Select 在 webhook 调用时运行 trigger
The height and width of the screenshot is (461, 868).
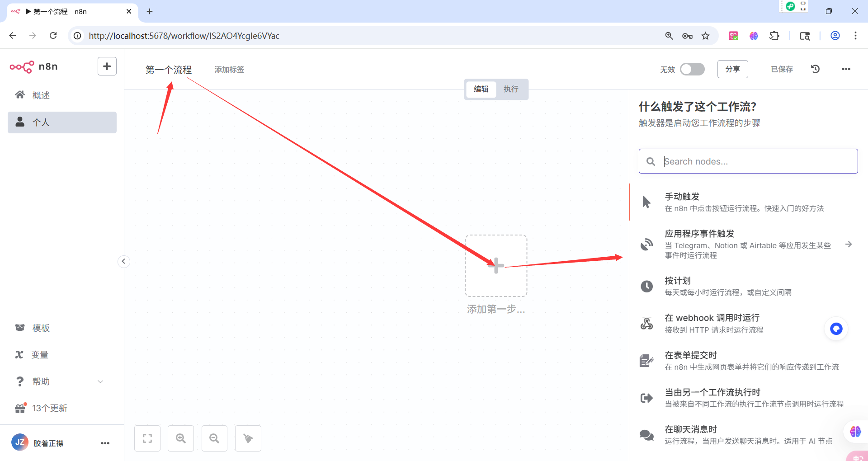(x=748, y=324)
